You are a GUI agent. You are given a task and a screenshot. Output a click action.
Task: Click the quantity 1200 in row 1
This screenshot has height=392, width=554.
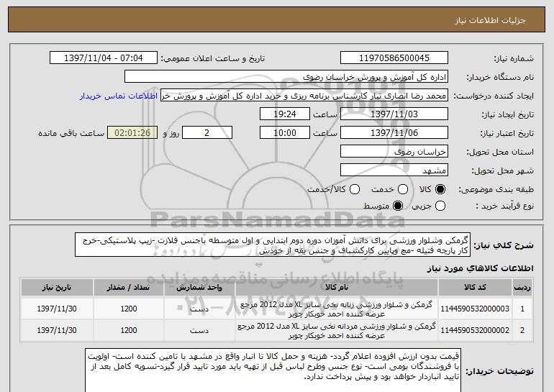click(129, 309)
